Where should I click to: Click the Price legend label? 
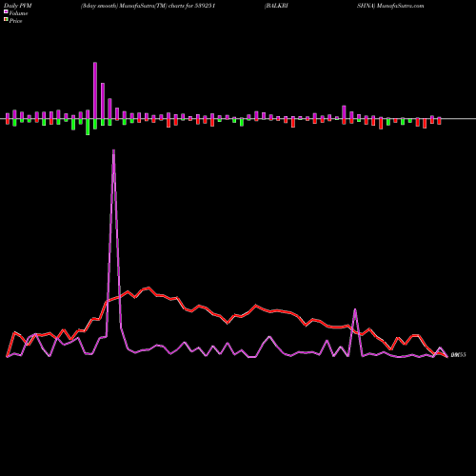coord(15,21)
